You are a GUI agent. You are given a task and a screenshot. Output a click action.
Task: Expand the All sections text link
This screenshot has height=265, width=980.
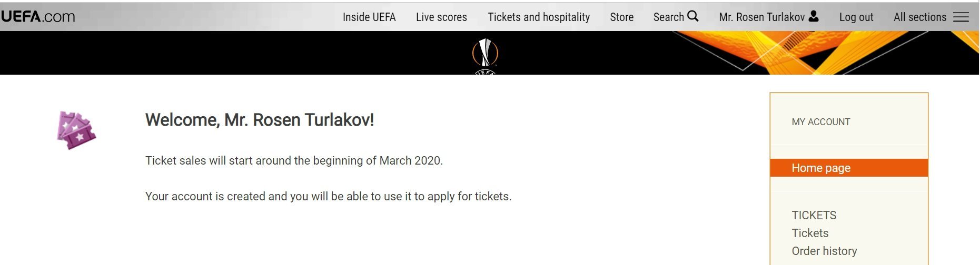(919, 17)
